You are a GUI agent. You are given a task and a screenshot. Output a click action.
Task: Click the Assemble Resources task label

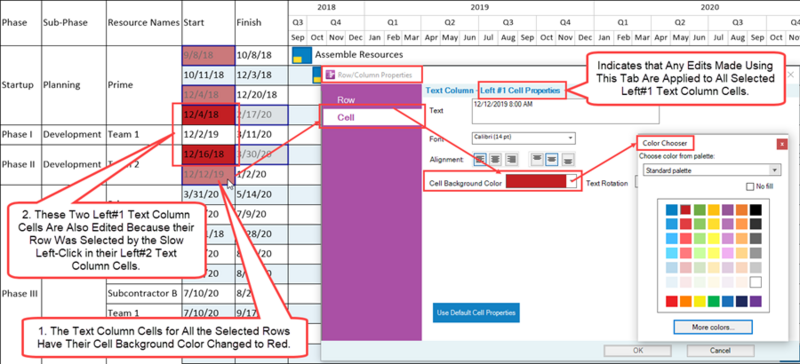359,55
